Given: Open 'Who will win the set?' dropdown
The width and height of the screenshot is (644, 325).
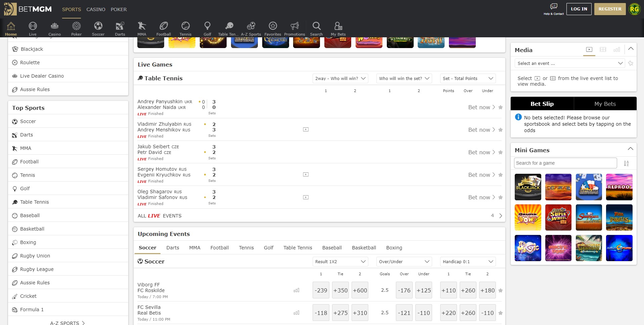Looking at the screenshot, I should (x=404, y=78).
